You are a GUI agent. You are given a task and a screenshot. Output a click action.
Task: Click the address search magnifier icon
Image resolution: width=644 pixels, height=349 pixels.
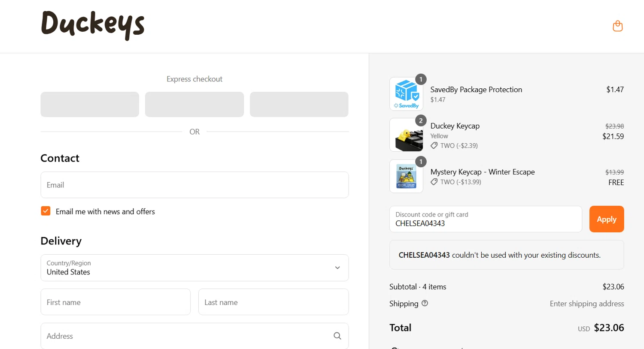tap(337, 336)
